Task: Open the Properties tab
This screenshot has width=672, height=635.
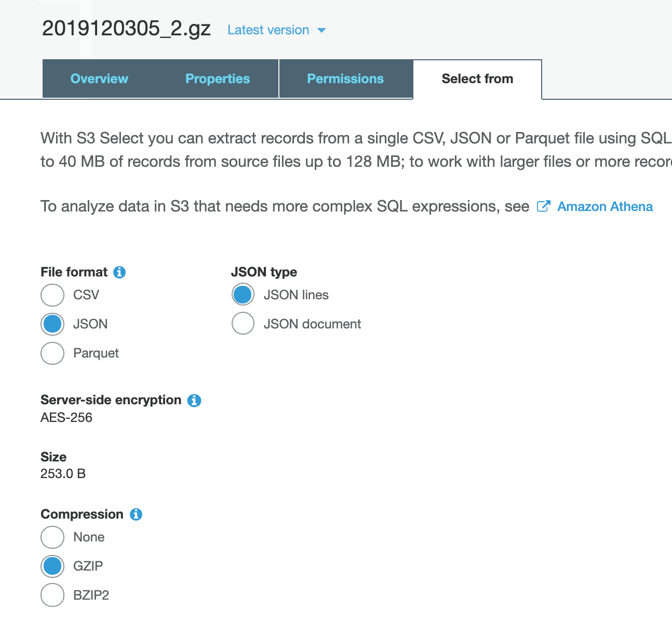Action: click(218, 78)
